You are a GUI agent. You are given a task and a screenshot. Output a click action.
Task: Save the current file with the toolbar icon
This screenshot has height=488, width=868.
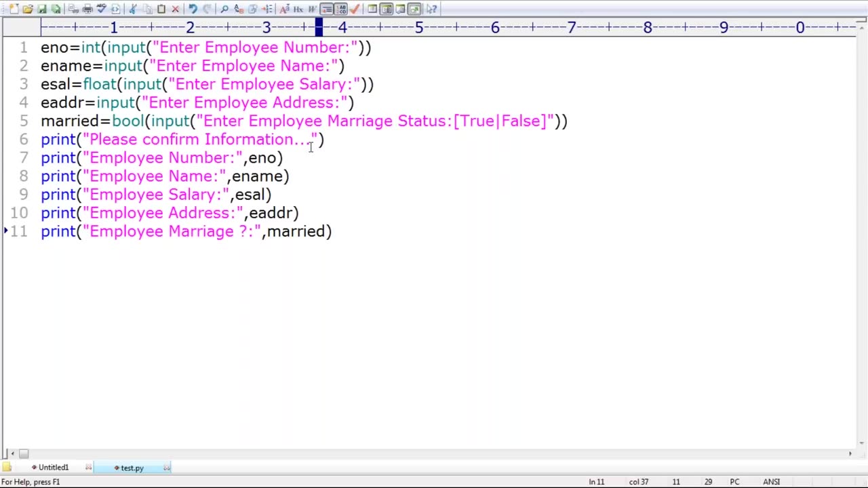[x=42, y=9]
